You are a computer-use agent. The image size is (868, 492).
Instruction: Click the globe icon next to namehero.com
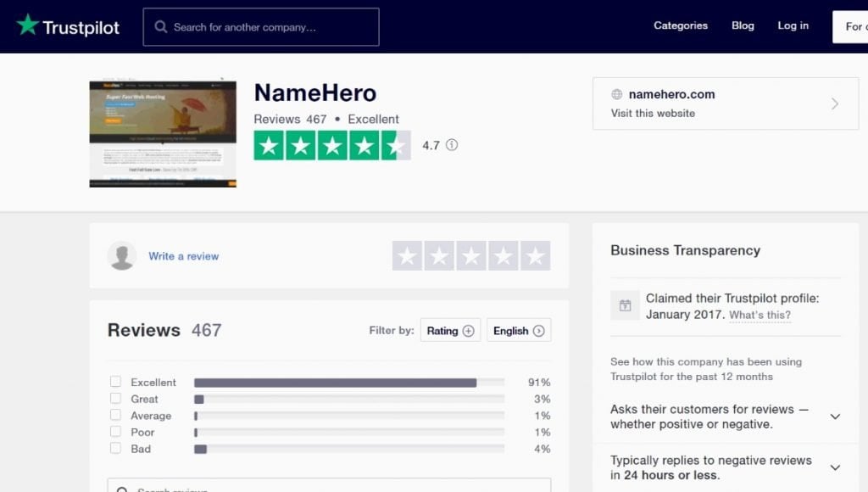coord(617,94)
